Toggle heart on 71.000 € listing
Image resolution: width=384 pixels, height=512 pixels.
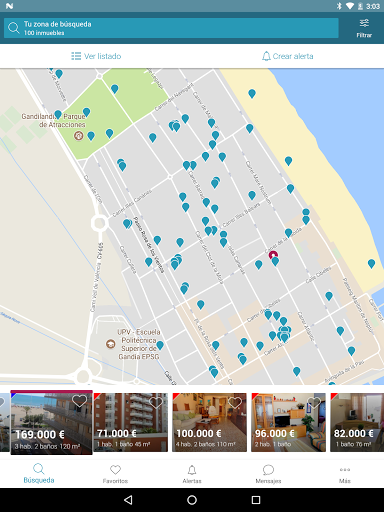click(156, 403)
